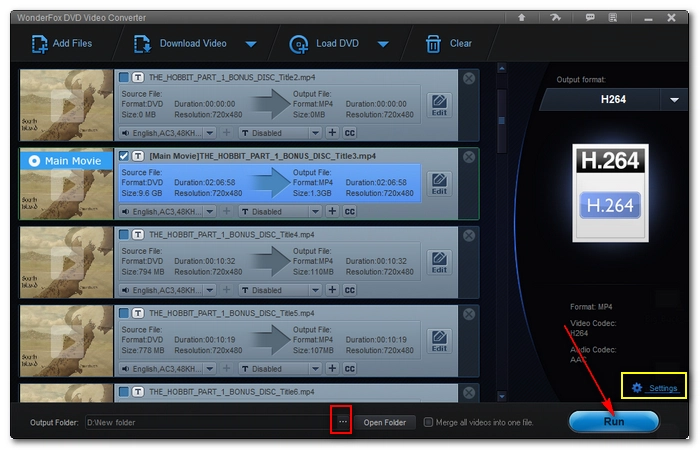Rename Title5.mp4 using the T icon
The height and width of the screenshot is (450, 700).
(x=138, y=313)
